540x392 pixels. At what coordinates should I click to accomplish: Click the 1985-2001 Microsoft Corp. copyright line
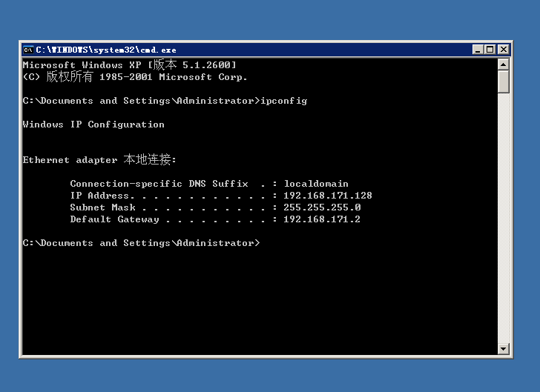135,76
